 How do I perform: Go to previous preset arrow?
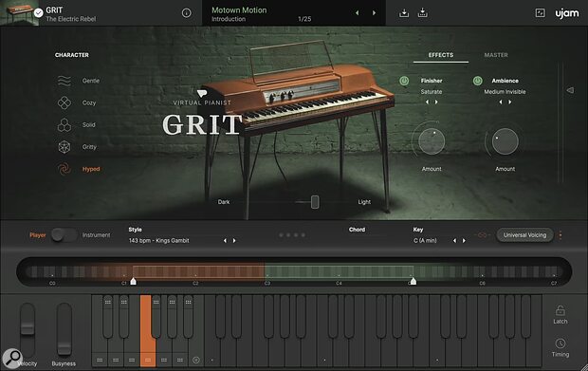pyautogui.click(x=357, y=13)
